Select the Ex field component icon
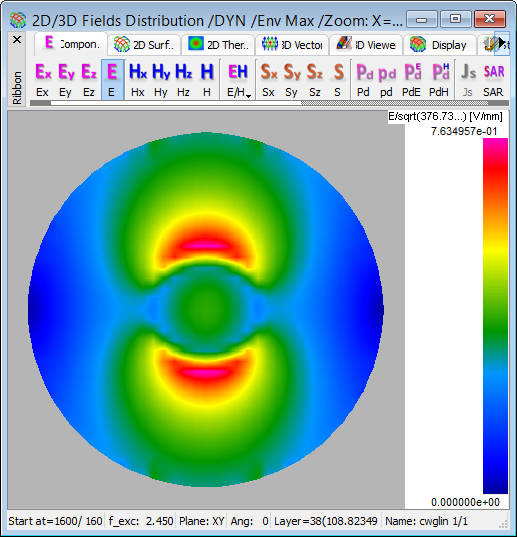This screenshot has width=517, height=537. pyautogui.click(x=43, y=80)
